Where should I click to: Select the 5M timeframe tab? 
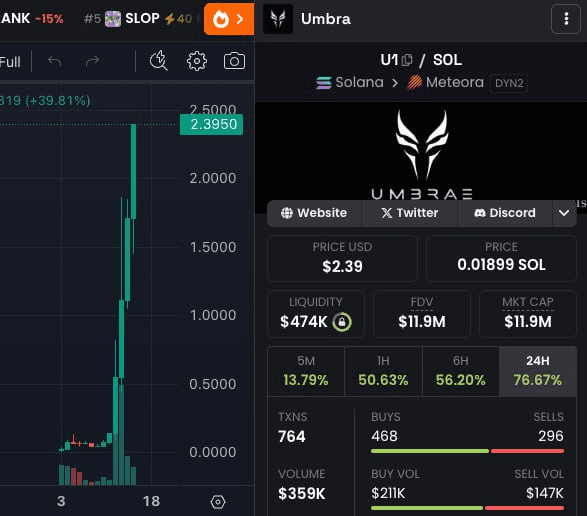point(306,371)
